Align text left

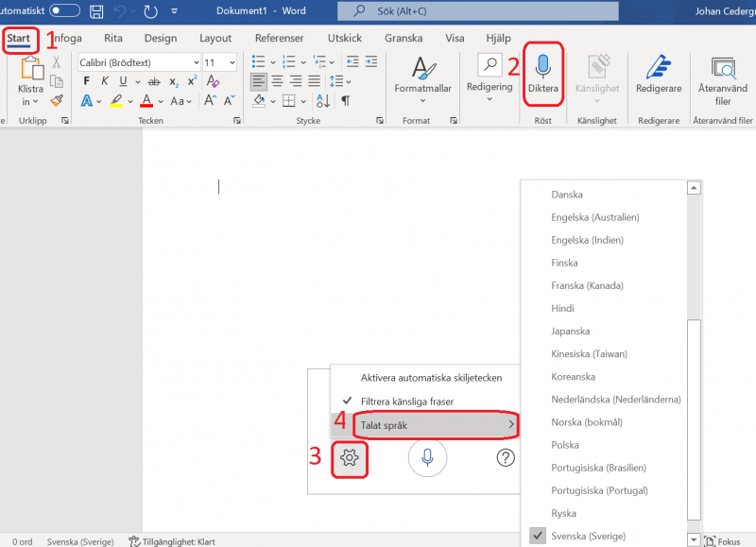(258, 81)
